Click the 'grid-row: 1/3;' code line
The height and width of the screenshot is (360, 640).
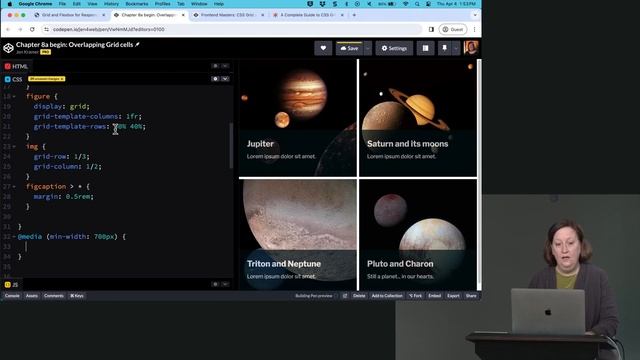point(61,157)
